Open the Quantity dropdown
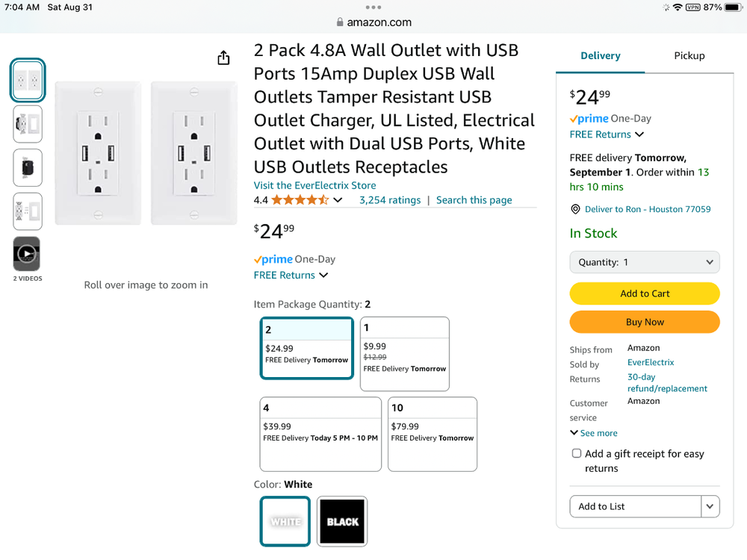747x560 pixels. (x=644, y=262)
